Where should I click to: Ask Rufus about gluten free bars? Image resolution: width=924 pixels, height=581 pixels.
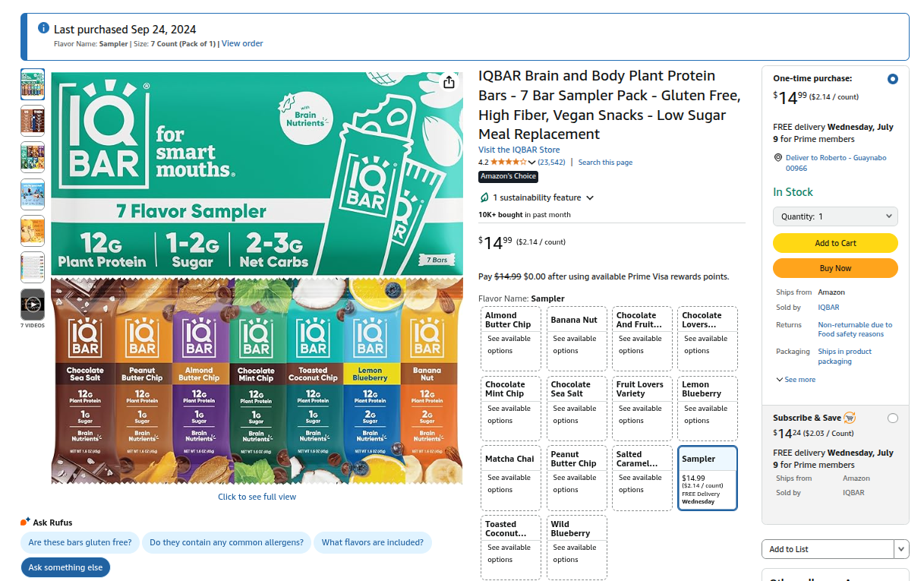pos(80,542)
